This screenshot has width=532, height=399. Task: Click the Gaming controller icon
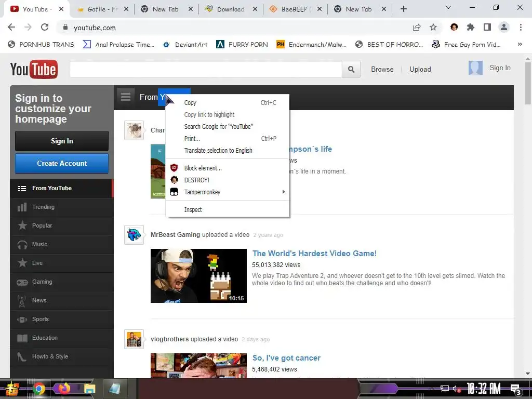(22, 282)
